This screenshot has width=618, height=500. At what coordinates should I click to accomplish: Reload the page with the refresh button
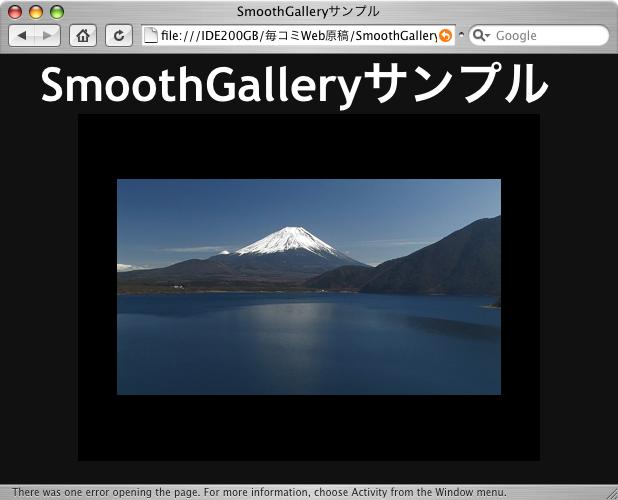[x=119, y=36]
